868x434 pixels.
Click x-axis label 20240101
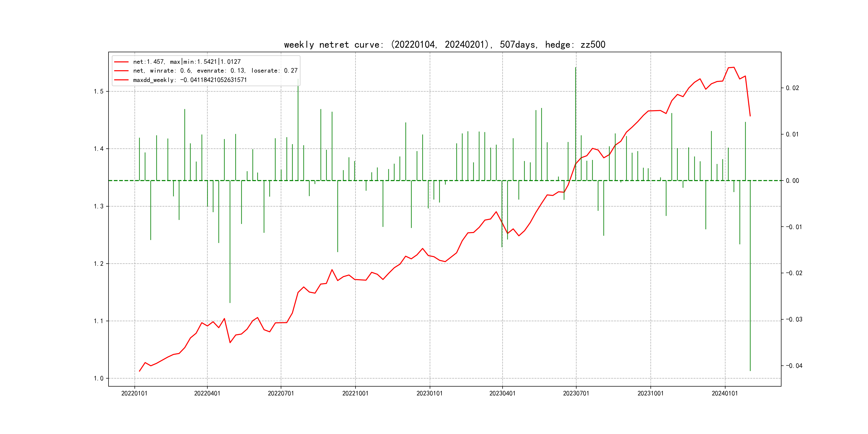724,393
